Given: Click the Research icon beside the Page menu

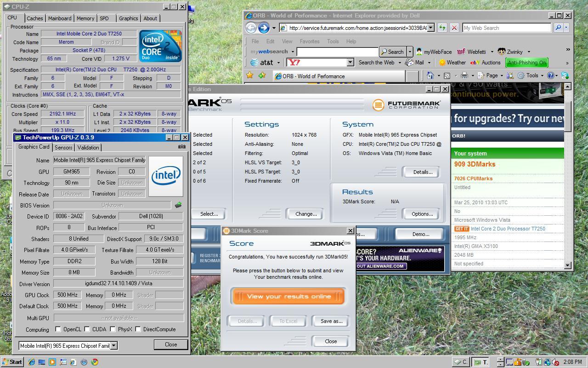Looking at the screenshot, I should [510, 75].
